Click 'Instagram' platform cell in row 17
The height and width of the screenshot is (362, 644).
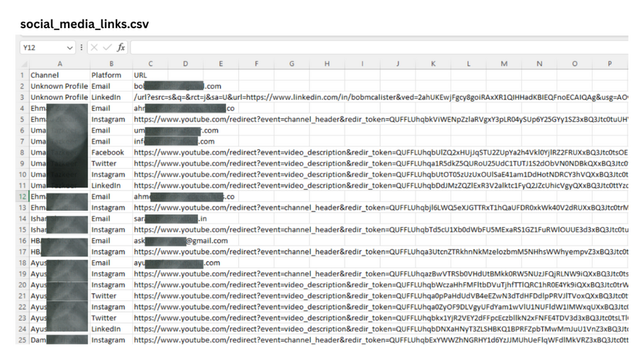pos(111,252)
